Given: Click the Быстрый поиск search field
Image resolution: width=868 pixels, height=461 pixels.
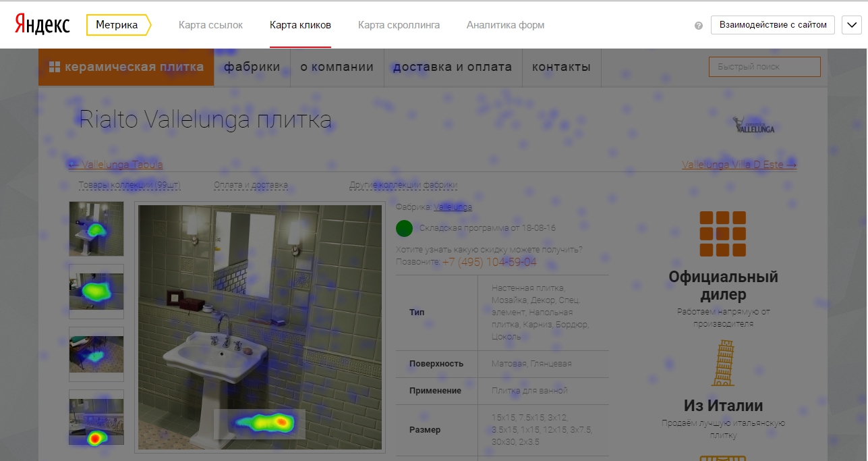Looking at the screenshot, I should [x=764, y=67].
